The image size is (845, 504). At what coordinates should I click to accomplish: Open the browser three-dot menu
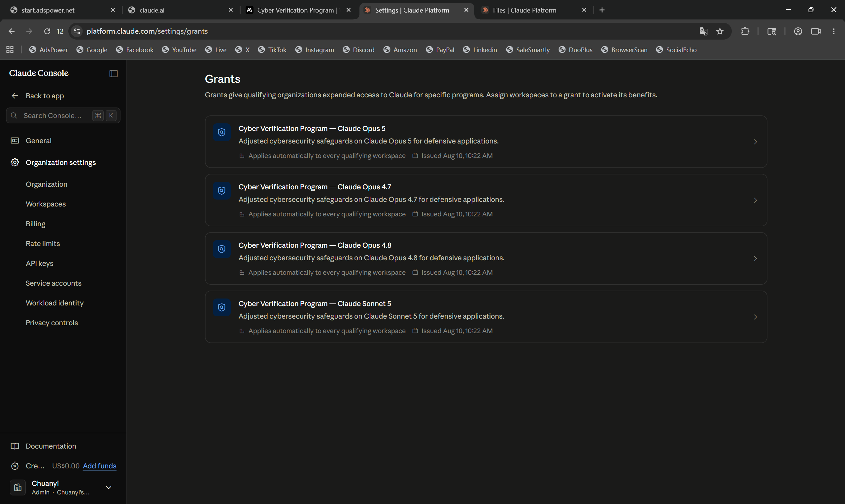[x=833, y=31]
